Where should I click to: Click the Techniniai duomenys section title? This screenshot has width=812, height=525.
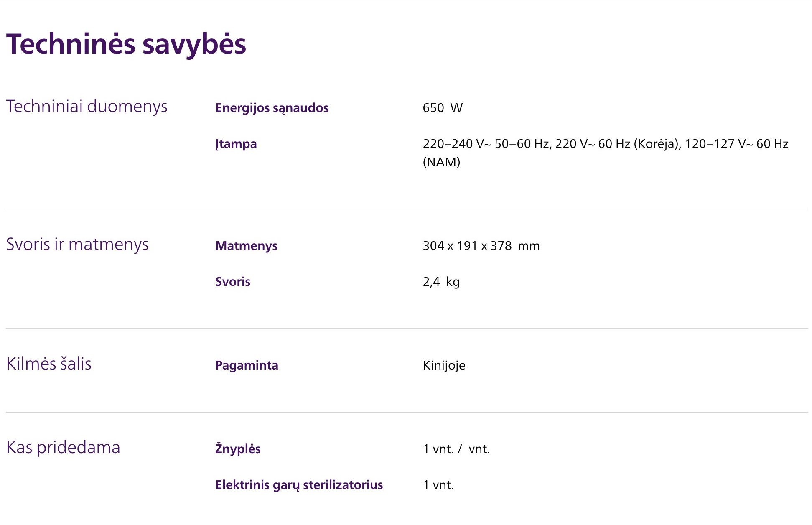tap(87, 107)
